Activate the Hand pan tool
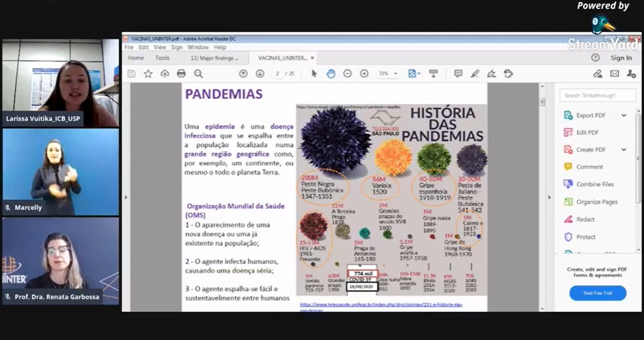 (x=331, y=74)
